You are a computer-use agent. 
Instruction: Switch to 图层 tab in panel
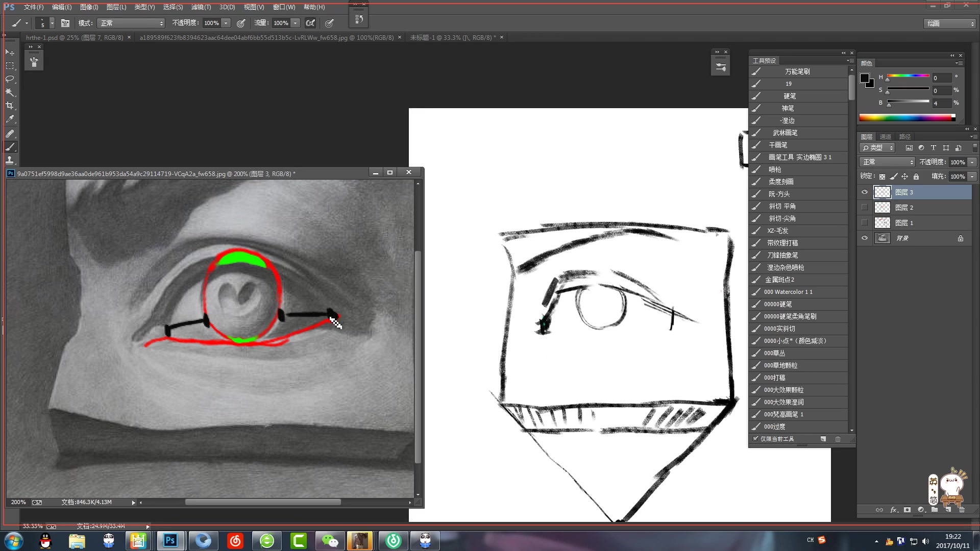point(868,136)
